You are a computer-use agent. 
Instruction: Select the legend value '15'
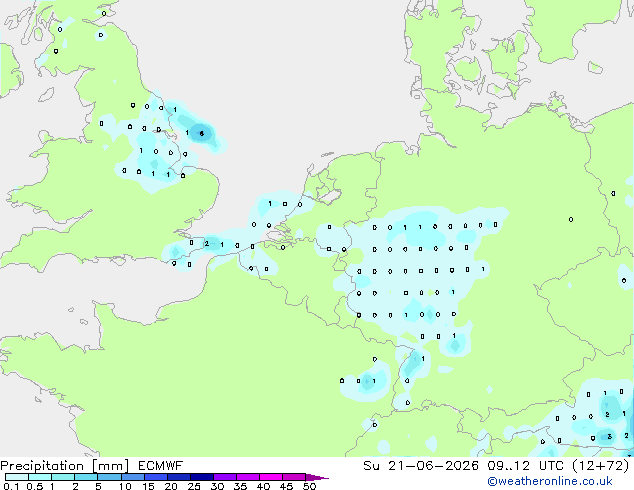tap(148, 486)
